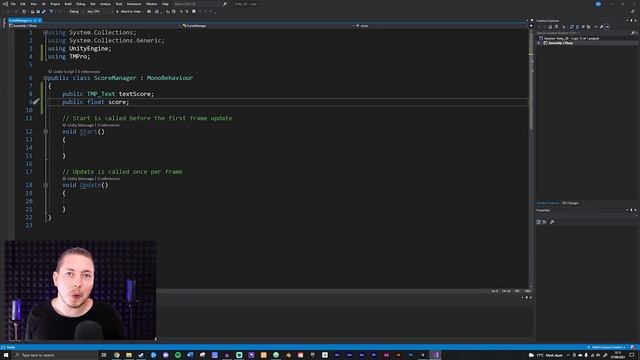Click Solution Explorer properties wrench icon
640x360 pixels.
click(x=601, y=27)
